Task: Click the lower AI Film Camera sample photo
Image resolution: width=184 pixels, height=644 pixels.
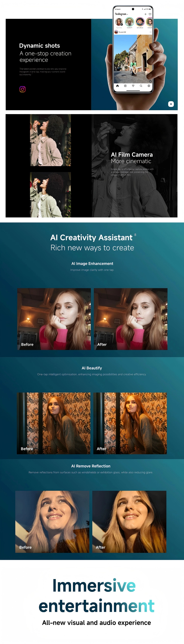Action: [x=50, y=195]
